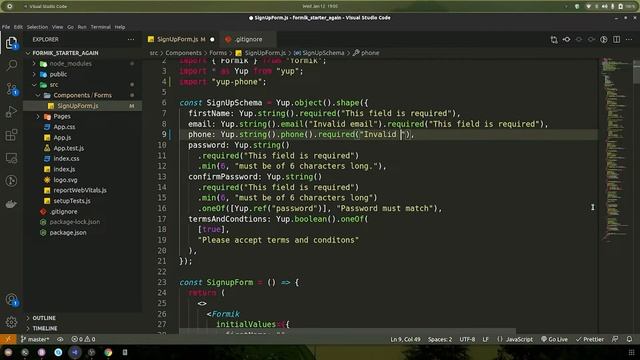This screenshot has height=360, width=640.
Task: Open the Edit menu
Action: pos(18,27)
